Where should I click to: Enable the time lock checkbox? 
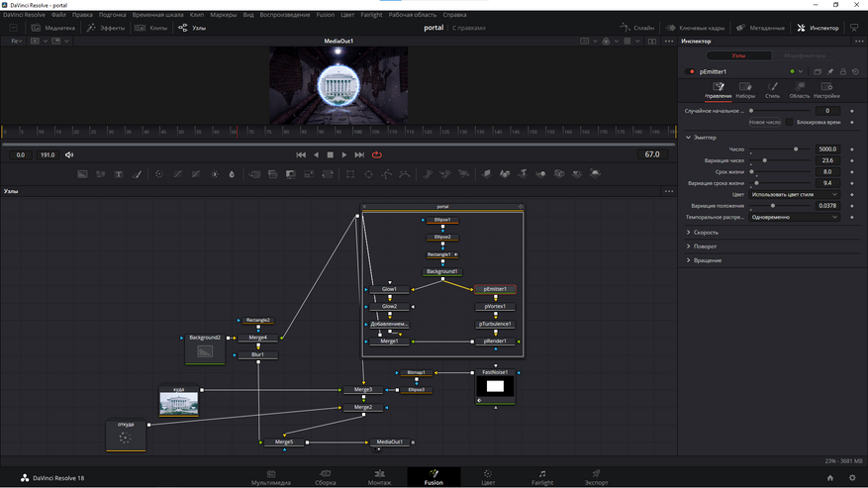(x=790, y=123)
